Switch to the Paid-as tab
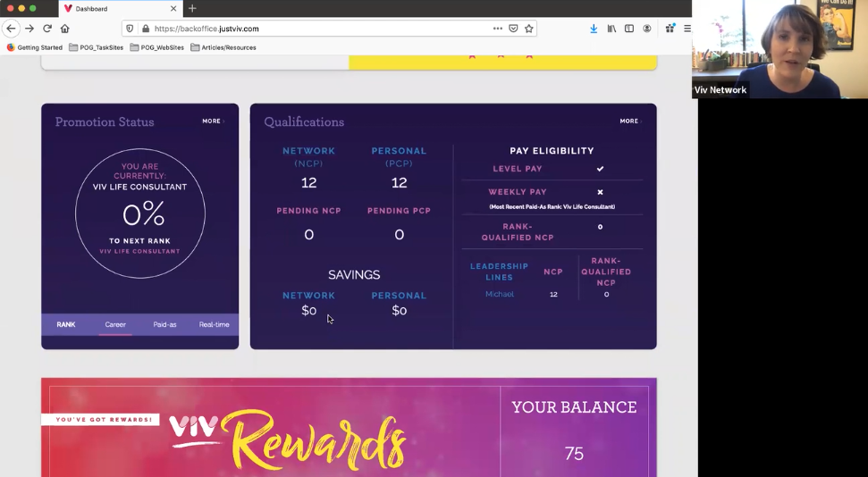868x477 pixels. (165, 325)
